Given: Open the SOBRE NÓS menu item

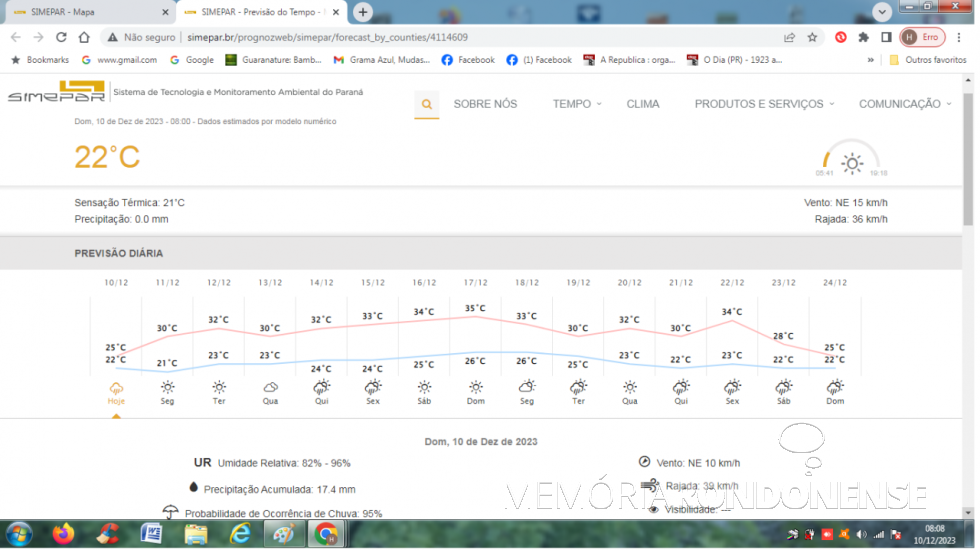Looking at the screenshot, I should click(x=485, y=104).
